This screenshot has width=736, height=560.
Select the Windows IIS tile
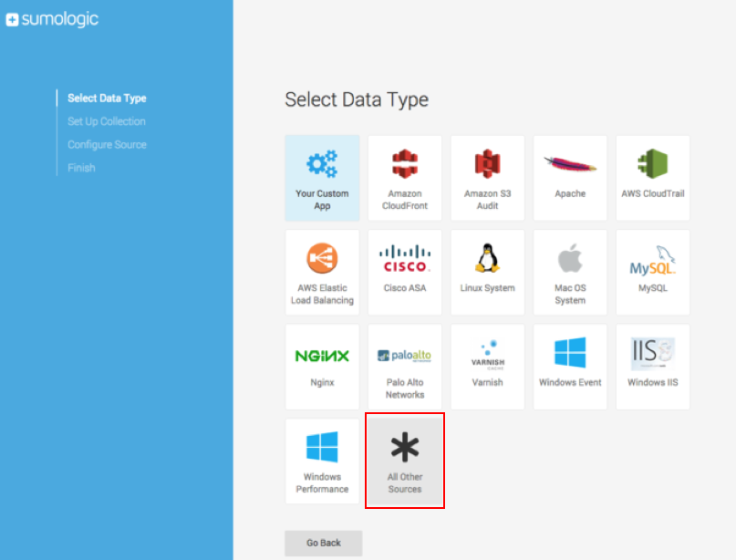pos(652,367)
